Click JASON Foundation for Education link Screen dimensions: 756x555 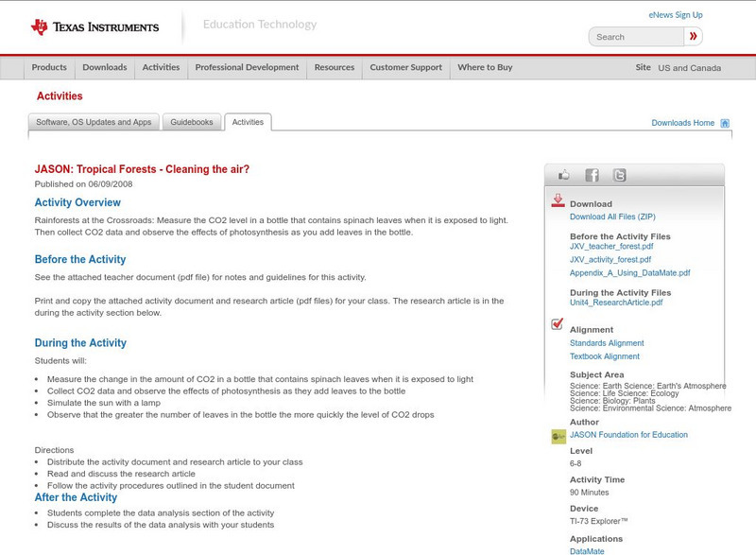pos(628,435)
